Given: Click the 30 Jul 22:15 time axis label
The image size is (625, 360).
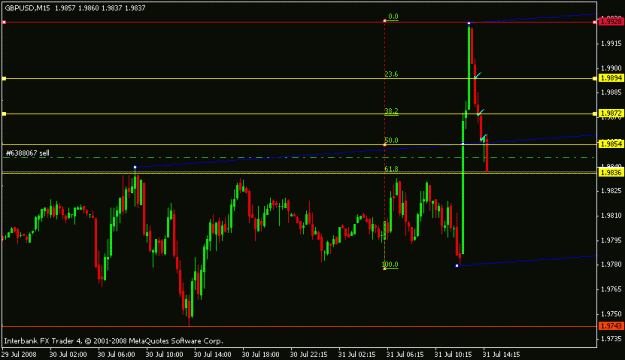Looking at the screenshot, I should (309, 354).
